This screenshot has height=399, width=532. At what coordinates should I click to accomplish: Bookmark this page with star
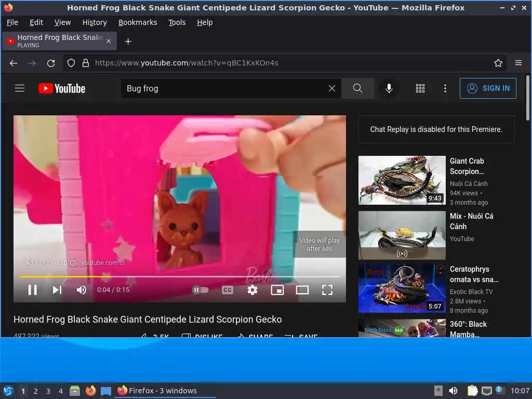tap(498, 63)
